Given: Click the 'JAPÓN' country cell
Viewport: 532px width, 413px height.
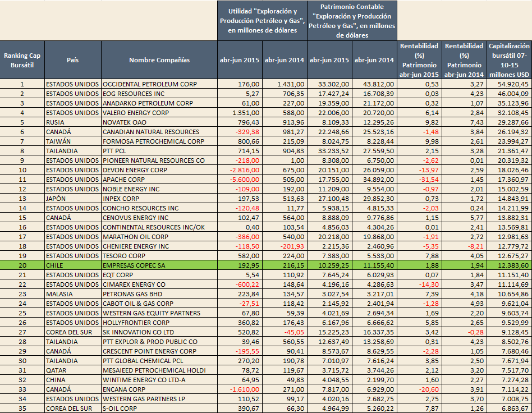Looking at the screenshot, I should (x=72, y=199).
